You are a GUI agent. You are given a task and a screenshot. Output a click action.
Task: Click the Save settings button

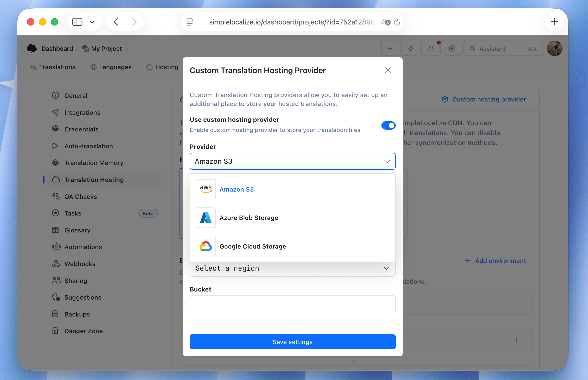point(292,342)
